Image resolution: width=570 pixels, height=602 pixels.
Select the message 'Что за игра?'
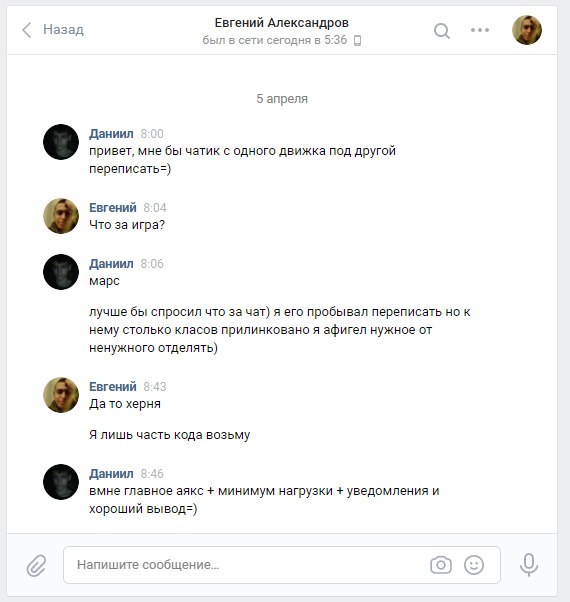point(127,225)
